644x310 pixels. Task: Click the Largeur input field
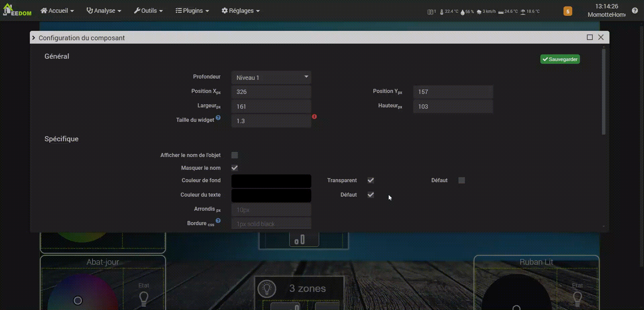[x=271, y=107]
